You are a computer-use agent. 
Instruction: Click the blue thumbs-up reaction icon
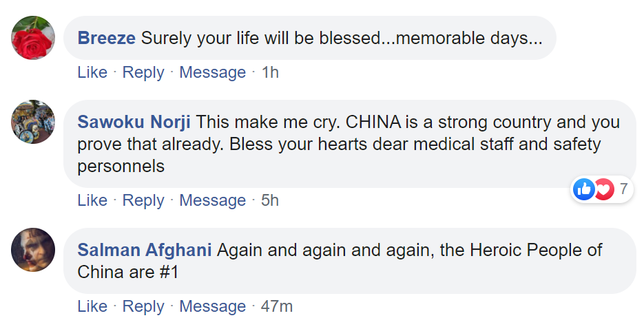pos(583,189)
